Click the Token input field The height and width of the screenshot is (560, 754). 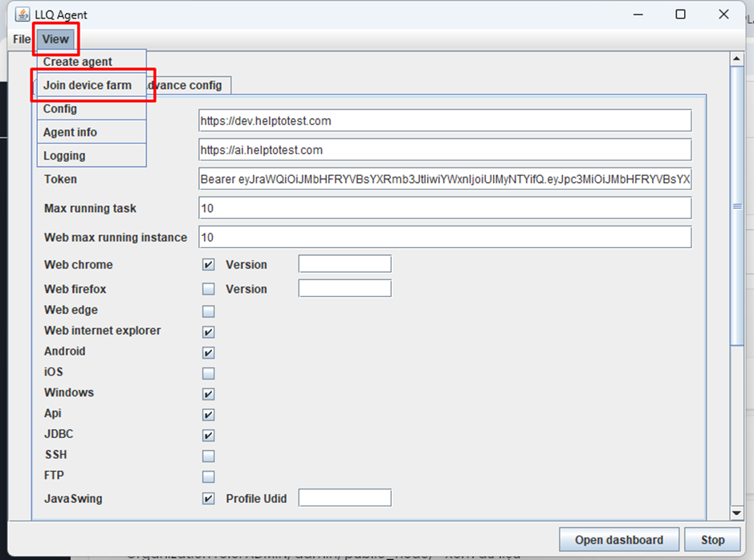pos(445,180)
